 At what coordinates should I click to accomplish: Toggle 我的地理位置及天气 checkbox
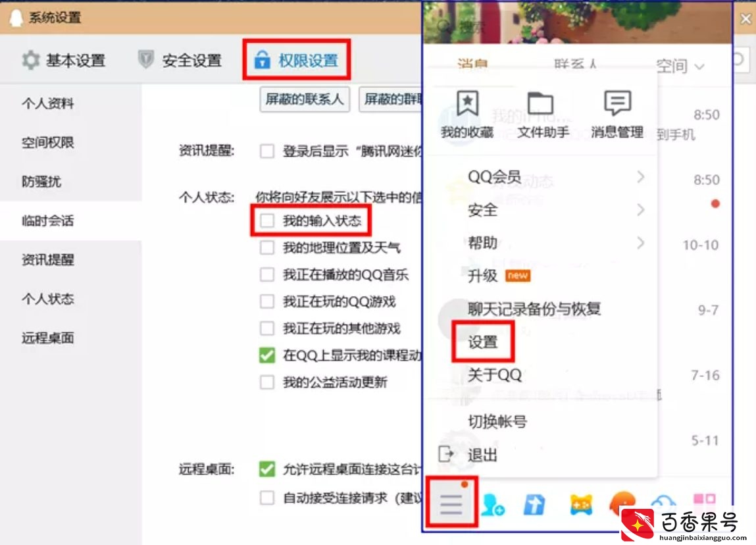[266, 247]
